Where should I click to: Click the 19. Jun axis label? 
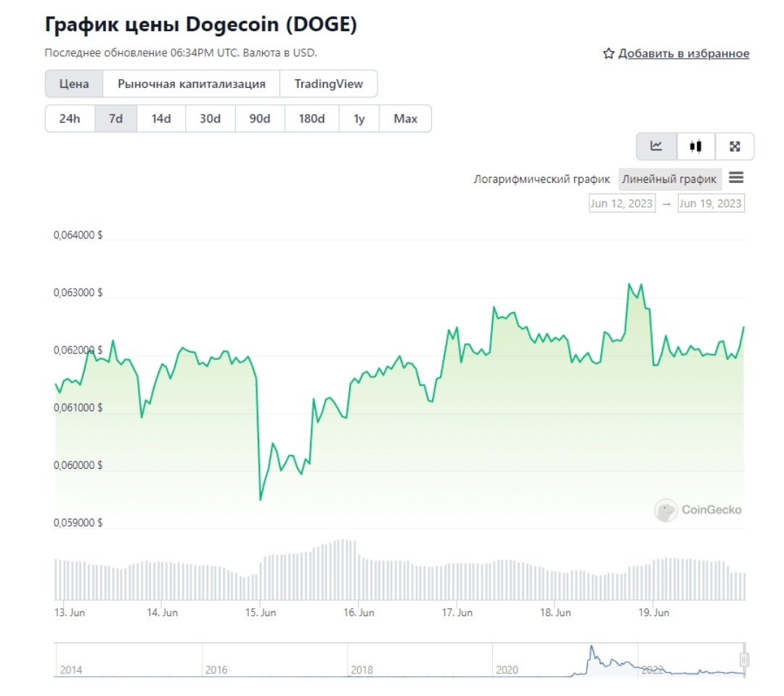[x=653, y=613]
